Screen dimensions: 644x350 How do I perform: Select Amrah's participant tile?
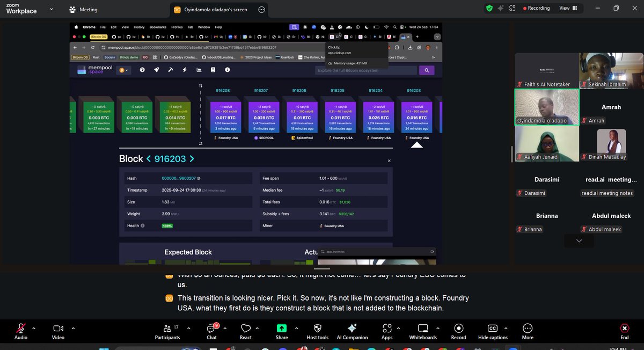click(x=611, y=107)
